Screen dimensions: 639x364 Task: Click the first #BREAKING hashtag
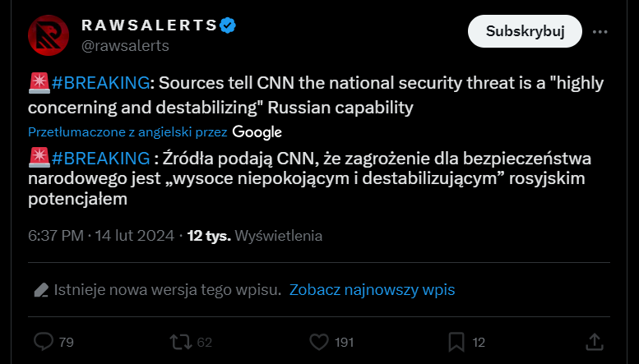(x=100, y=83)
